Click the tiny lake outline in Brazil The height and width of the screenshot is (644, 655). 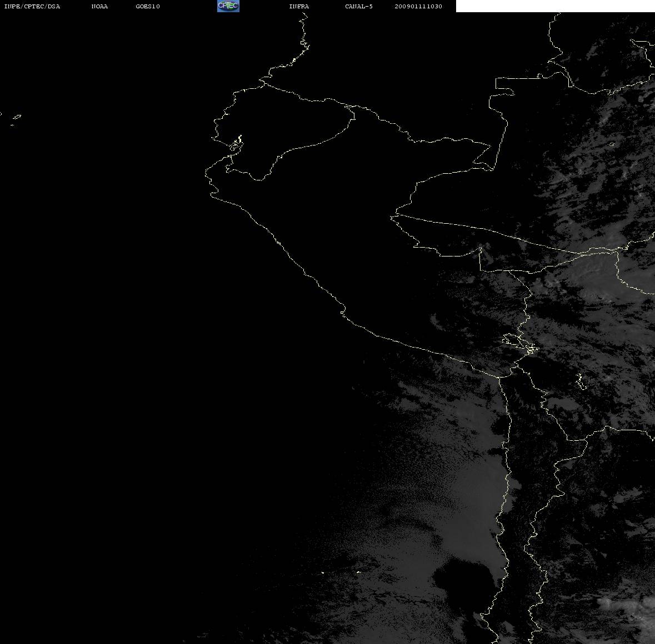[612, 144]
